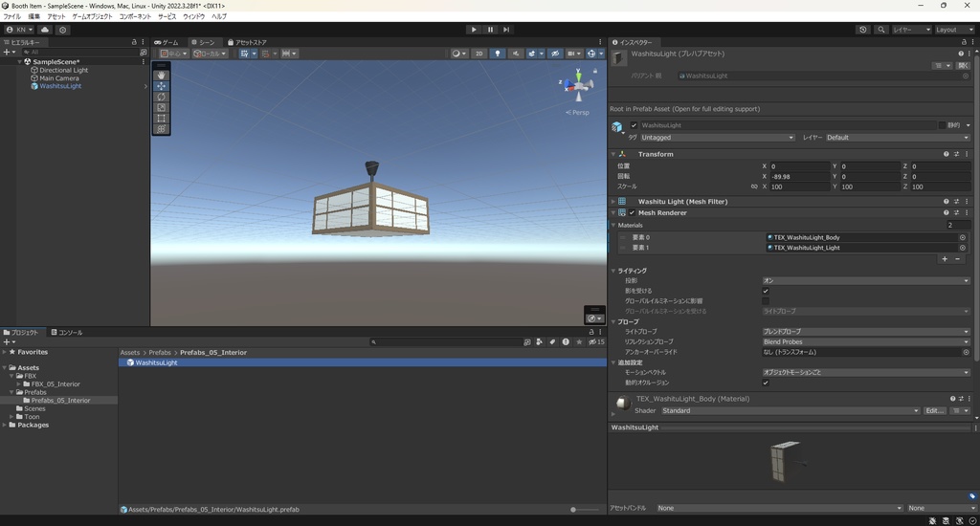Select the Rotate tool
The height and width of the screenshot is (526, 980).
[161, 97]
